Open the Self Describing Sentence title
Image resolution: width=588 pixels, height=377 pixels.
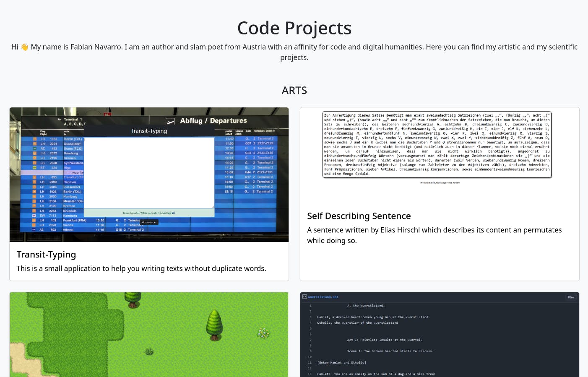tap(359, 216)
